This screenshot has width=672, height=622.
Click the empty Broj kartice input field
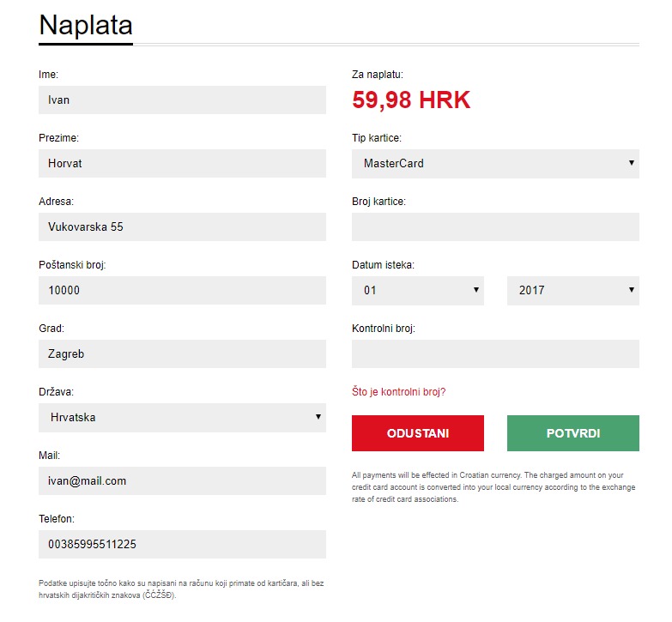(x=495, y=227)
